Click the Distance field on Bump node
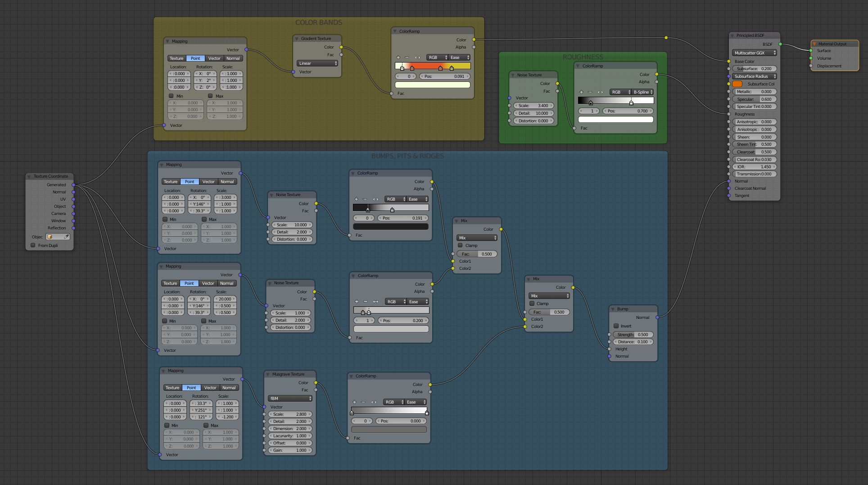Image resolution: width=868 pixels, height=485 pixels. [633, 342]
